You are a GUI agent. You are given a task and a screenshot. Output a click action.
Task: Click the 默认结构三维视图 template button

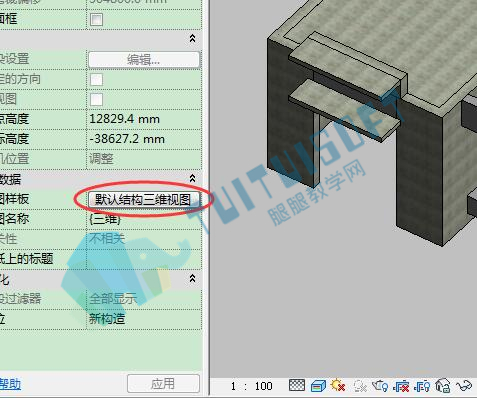point(144,199)
